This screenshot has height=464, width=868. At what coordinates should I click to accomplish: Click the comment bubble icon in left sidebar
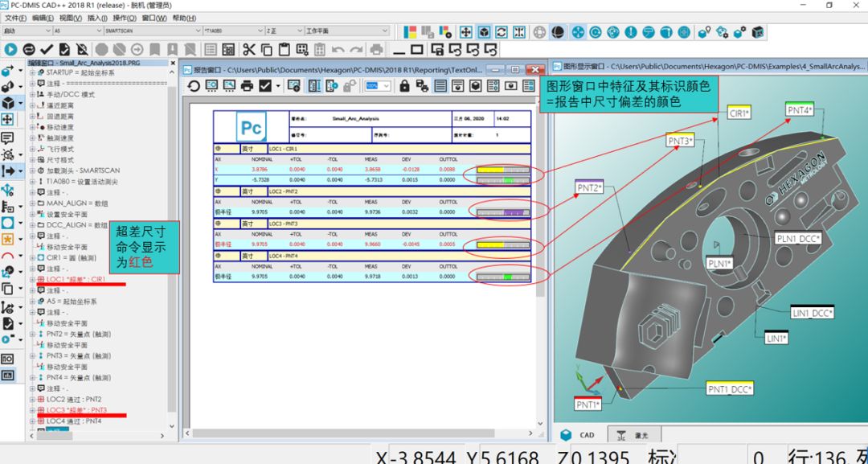tap(8, 138)
